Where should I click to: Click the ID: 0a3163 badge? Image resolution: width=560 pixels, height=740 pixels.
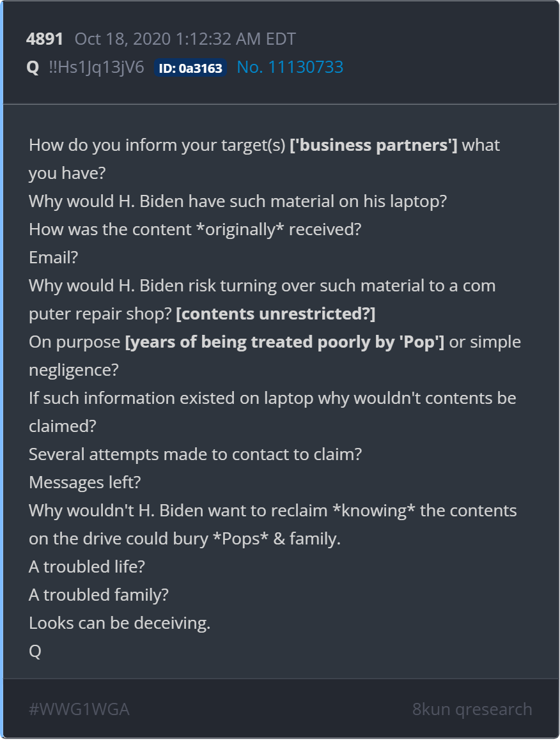coord(191,68)
